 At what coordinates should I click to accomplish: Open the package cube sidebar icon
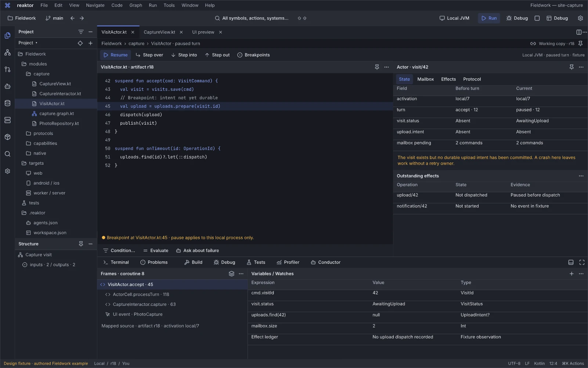(7, 137)
